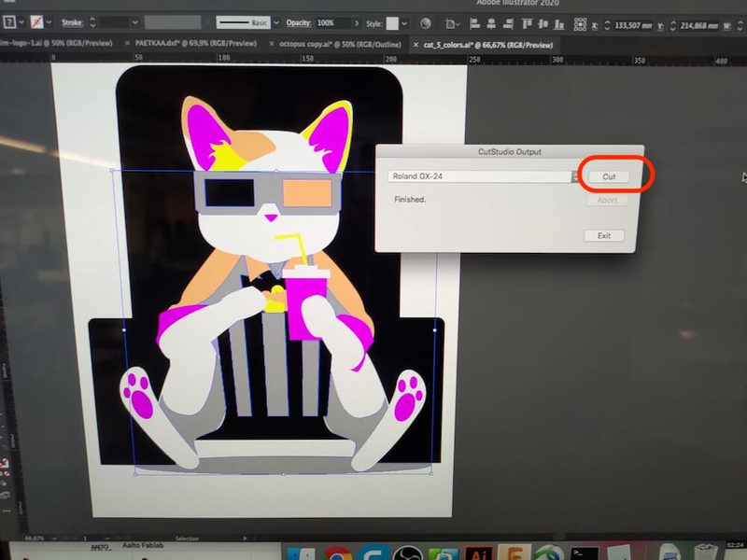Viewport: 747px width, 560px height.
Task: Open the Roland GX-24 printer dropdown
Action: [x=575, y=176]
